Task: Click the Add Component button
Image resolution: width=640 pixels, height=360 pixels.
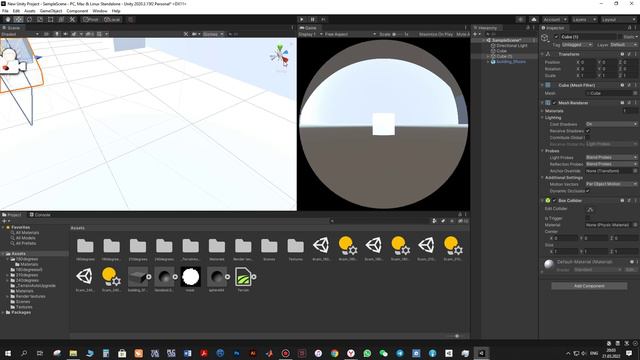Action: [589, 286]
